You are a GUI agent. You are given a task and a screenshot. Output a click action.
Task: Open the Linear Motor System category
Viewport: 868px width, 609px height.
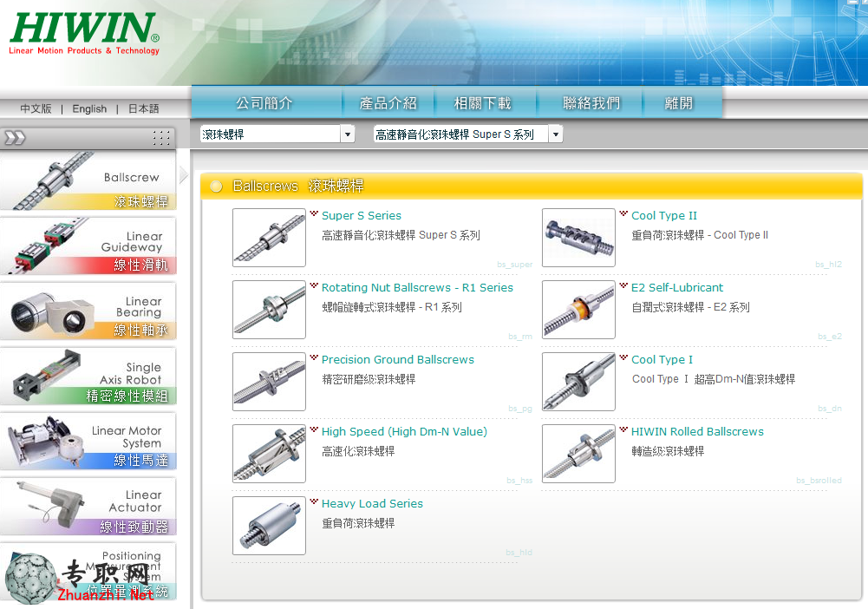tap(88, 442)
